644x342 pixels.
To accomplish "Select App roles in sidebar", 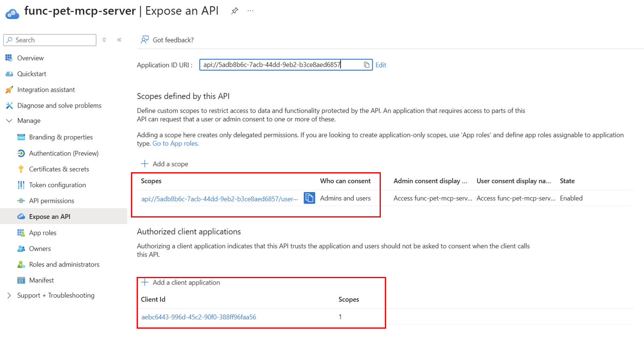I will click(x=42, y=233).
